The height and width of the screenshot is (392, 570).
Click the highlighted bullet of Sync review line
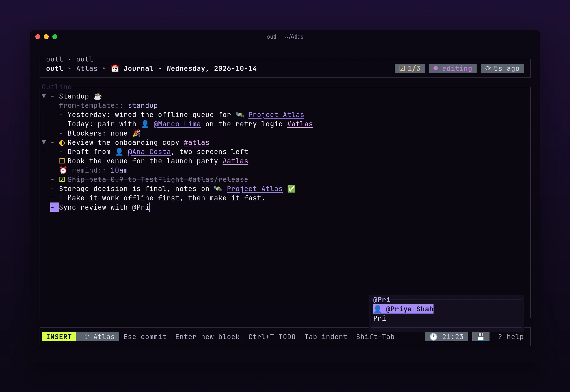pyautogui.click(x=54, y=207)
